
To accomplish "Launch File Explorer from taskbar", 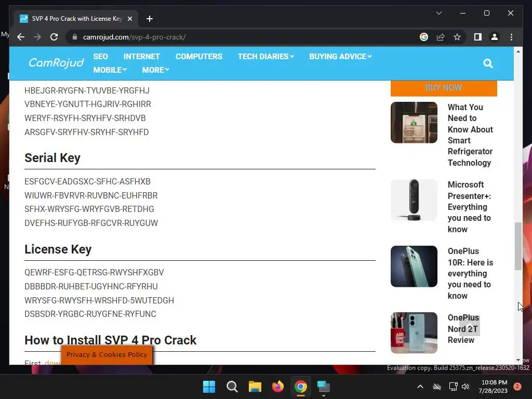I will pyautogui.click(x=255, y=387).
